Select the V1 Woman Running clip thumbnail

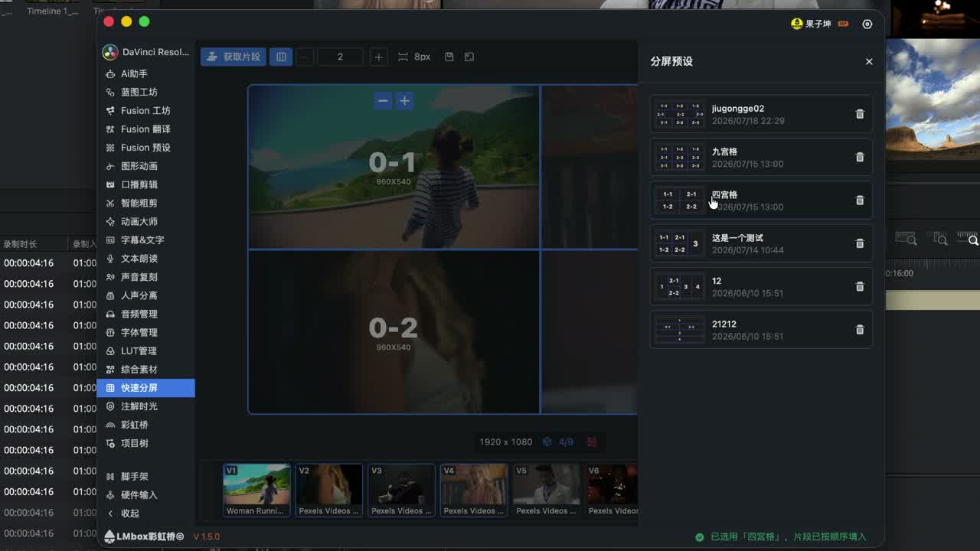point(256,490)
